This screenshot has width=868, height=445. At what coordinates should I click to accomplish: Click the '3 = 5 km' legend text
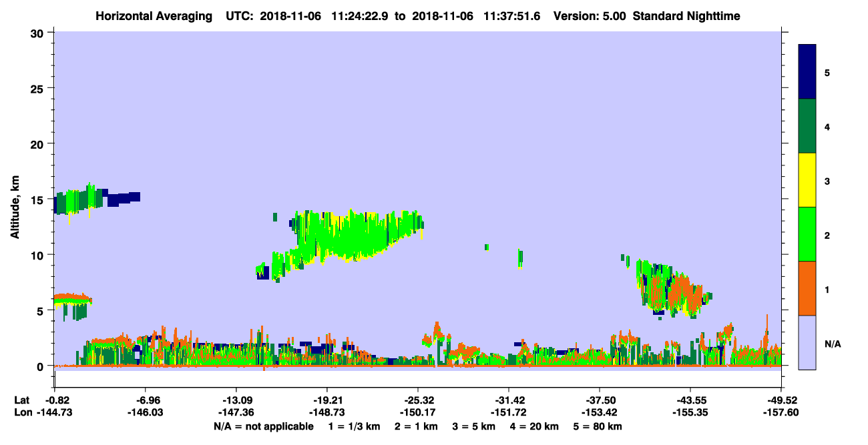coord(473,426)
